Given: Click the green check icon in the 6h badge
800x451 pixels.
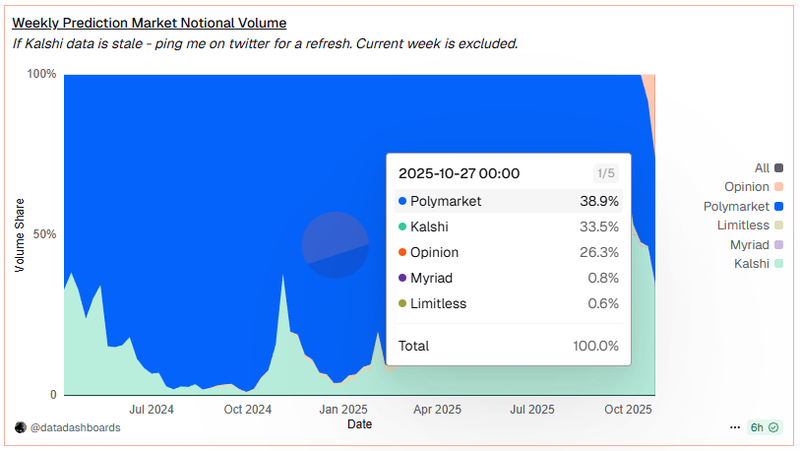Looking at the screenshot, I should (772, 427).
